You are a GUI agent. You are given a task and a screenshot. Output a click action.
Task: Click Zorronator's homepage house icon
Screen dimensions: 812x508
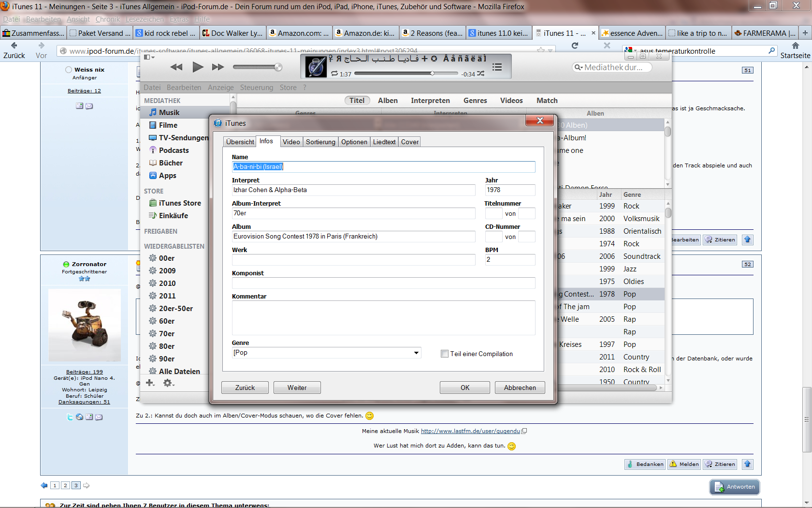pyautogui.click(x=80, y=417)
